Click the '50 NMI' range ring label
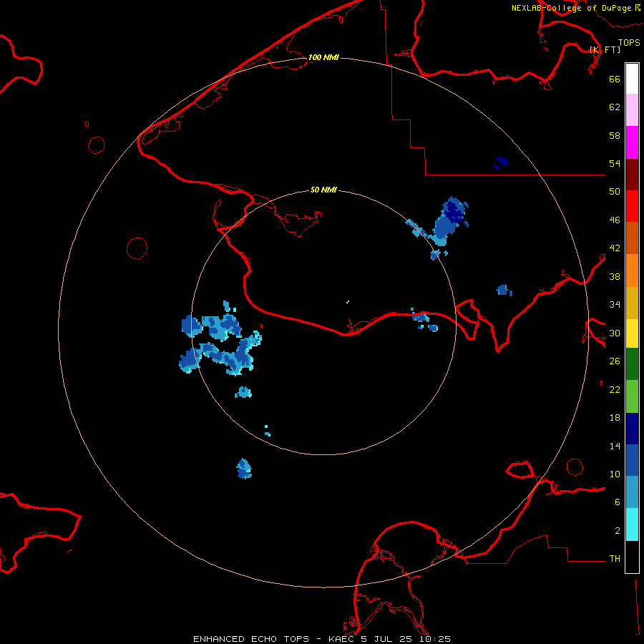Image resolution: width=644 pixels, height=644 pixels. pyautogui.click(x=323, y=190)
